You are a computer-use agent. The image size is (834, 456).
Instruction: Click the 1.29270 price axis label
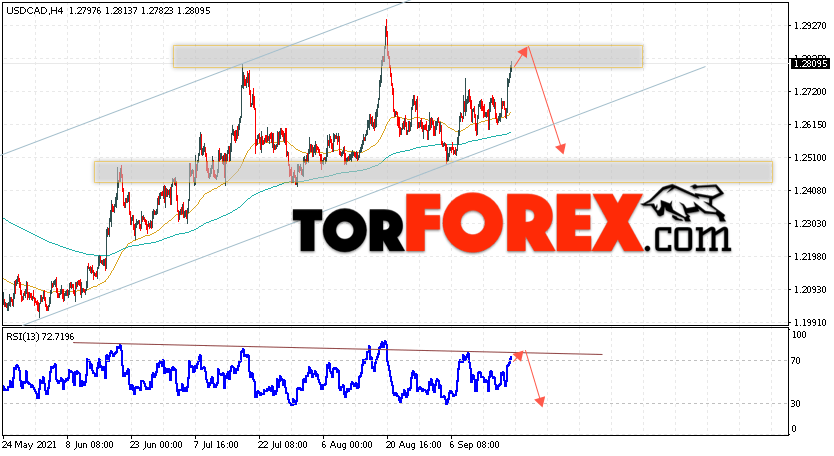click(x=810, y=26)
